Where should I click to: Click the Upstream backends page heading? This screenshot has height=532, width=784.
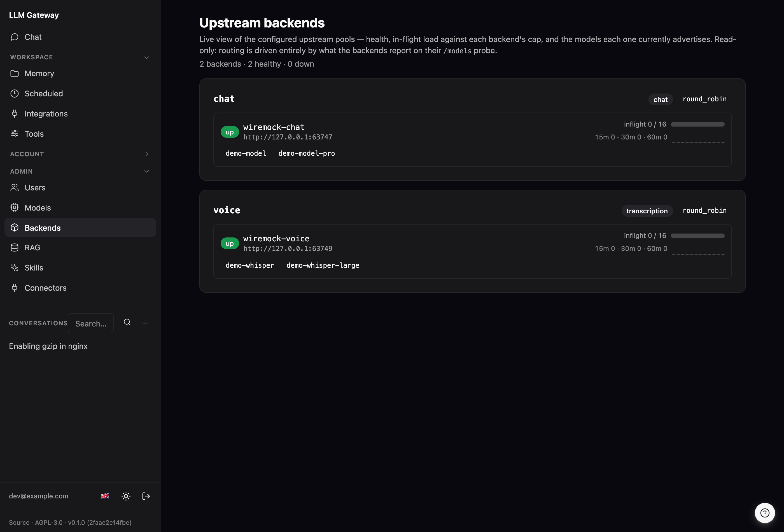(x=262, y=23)
